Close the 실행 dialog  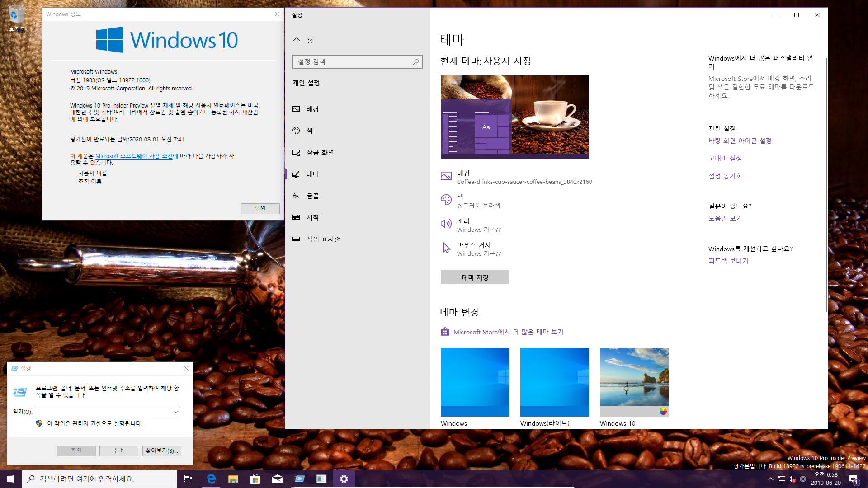186,369
